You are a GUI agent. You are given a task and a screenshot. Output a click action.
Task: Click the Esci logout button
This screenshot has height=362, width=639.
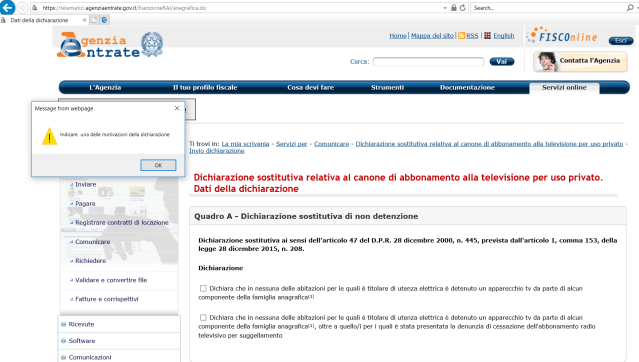[621, 41]
